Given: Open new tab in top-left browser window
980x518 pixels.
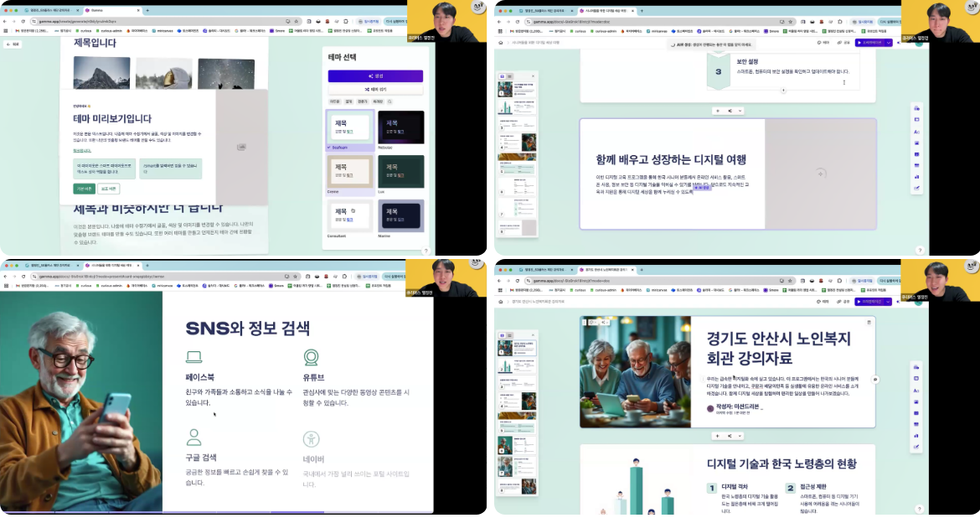Looking at the screenshot, I should point(147,11).
